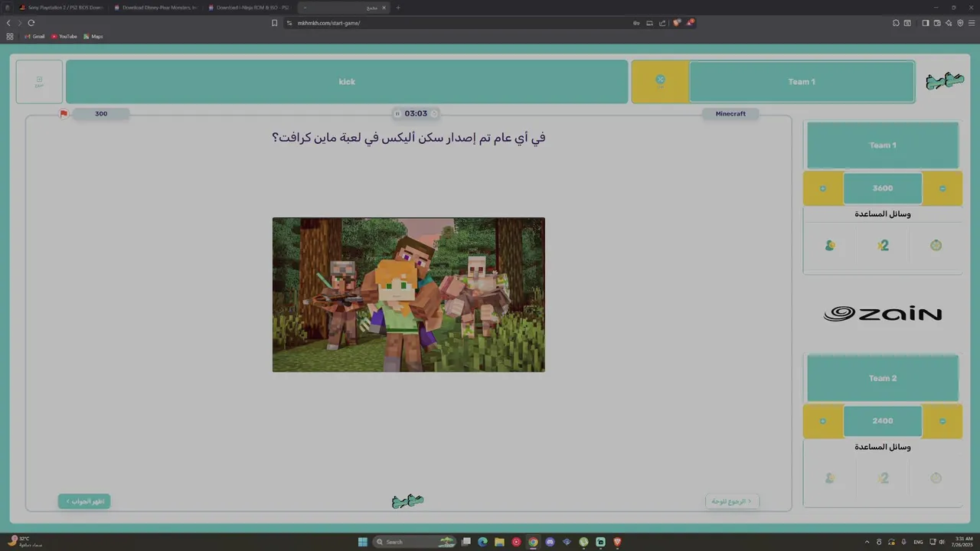Open Microsoft Edge from taskbar
The width and height of the screenshot is (980, 551).
pos(482,542)
